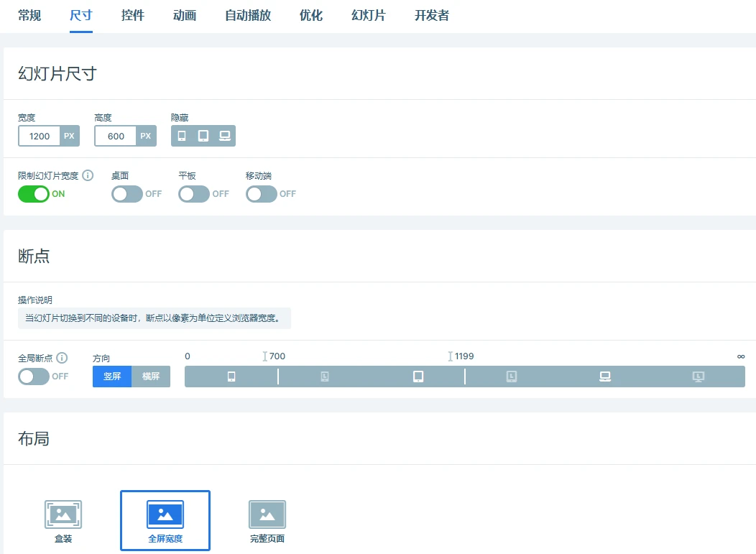Open the 自动播放 tab
Image resolution: width=756 pixels, height=554 pixels.
point(246,15)
